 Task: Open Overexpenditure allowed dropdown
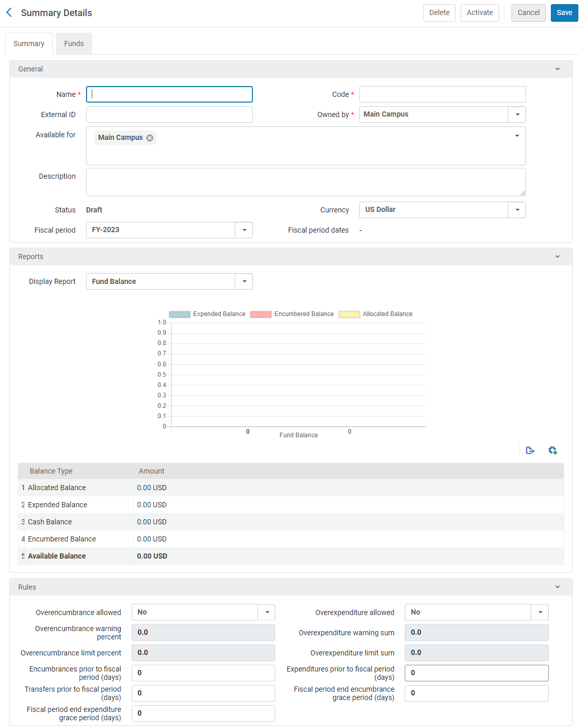point(540,612)
